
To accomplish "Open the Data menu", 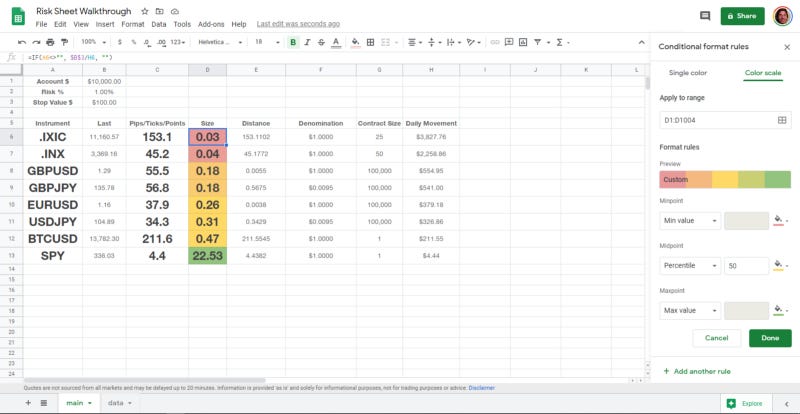I will (x=159, y=24).
